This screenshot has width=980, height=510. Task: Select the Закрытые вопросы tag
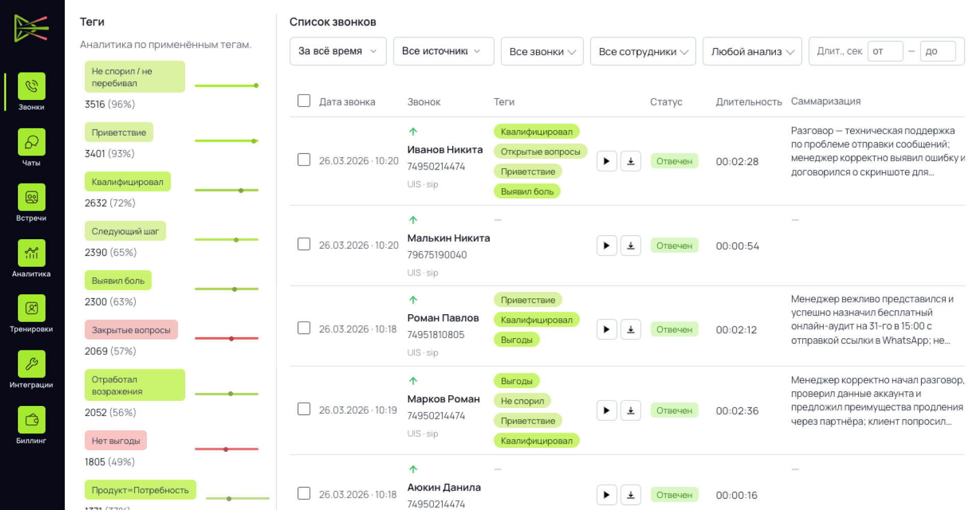131,330
